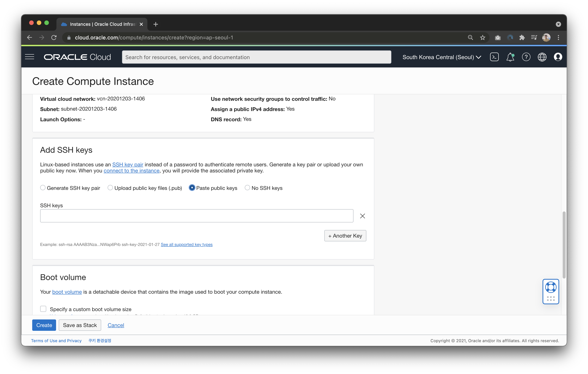Open Terms of Use and Privacy link
Viewport: 588px width, 374px height.
[56, 340]
